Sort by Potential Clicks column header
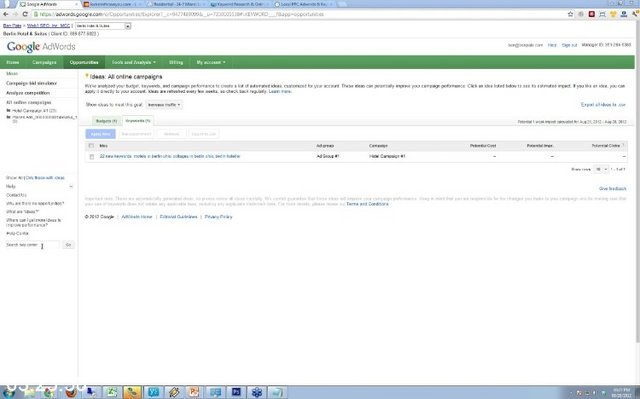The height and width of the screenshot is (399, 640). [606, 146]
